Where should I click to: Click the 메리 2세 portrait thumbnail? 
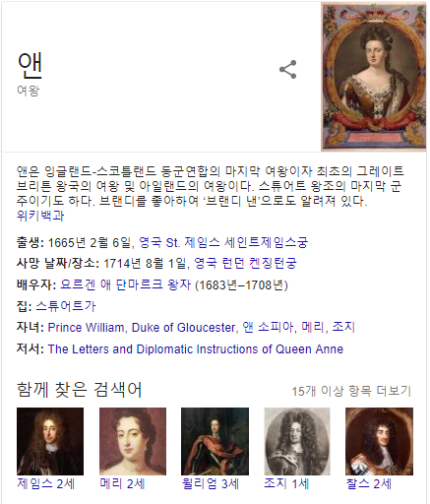(x=133, y=441)
